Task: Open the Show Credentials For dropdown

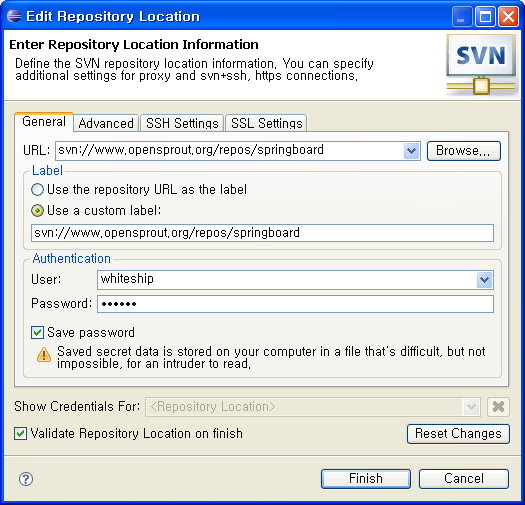Action: tap(471, 407)
